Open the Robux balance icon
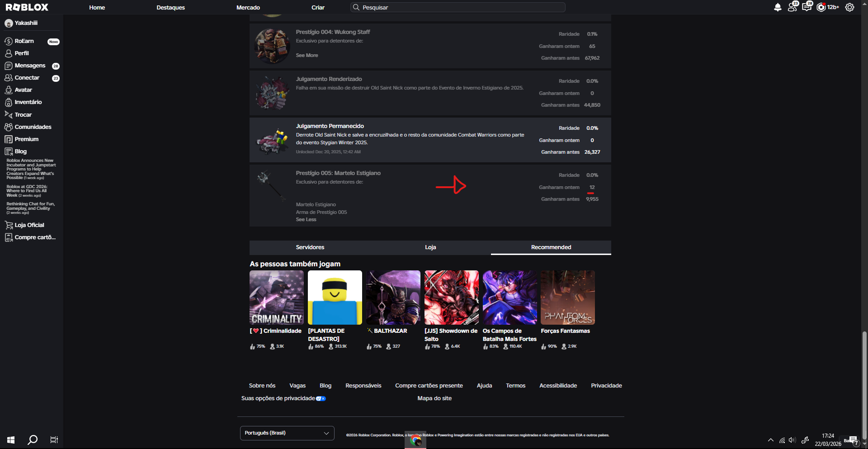This screenshot has height=449, width=868. [821, 7]
